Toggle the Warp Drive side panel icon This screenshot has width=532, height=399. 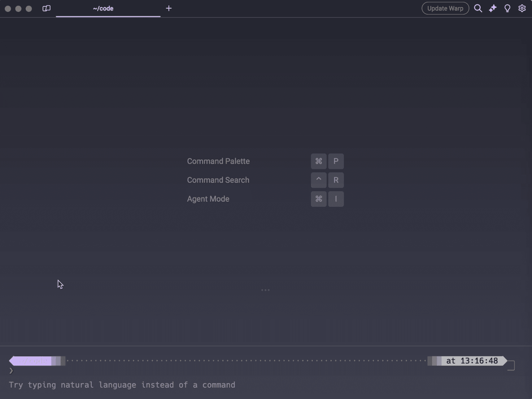coord(46,8)
